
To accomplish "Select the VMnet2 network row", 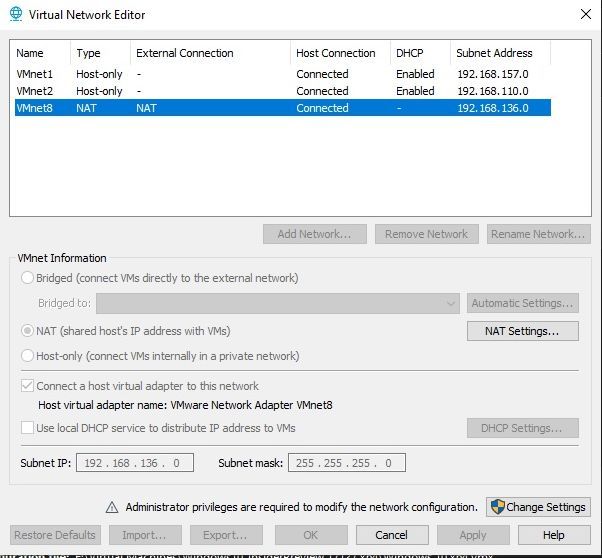I will (283, 91).
